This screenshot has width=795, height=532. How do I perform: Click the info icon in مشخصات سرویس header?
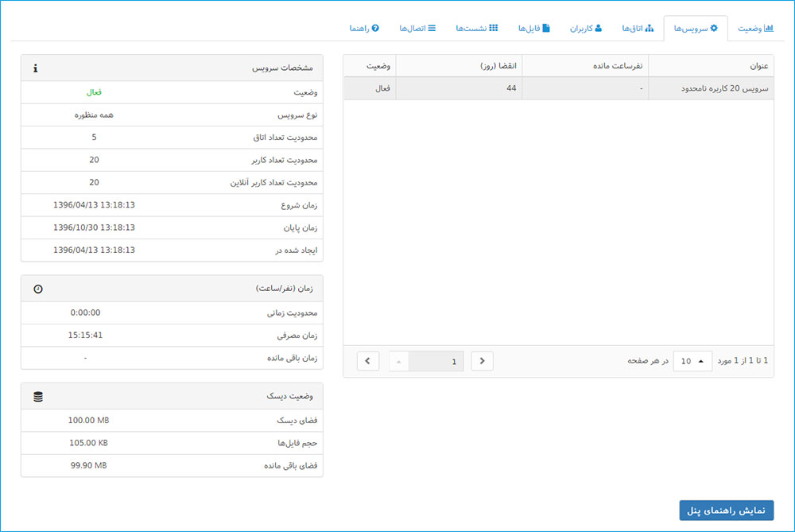click(36, 68)
